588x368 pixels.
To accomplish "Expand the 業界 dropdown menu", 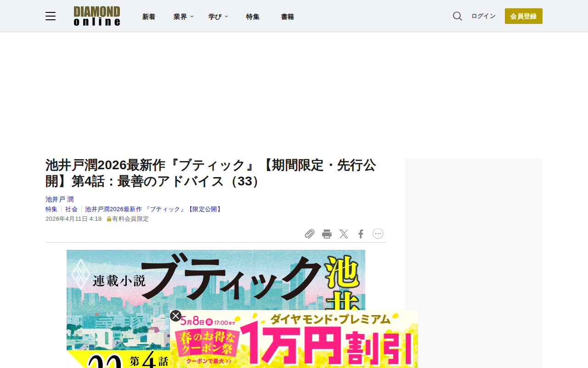I will click(183, 17).
